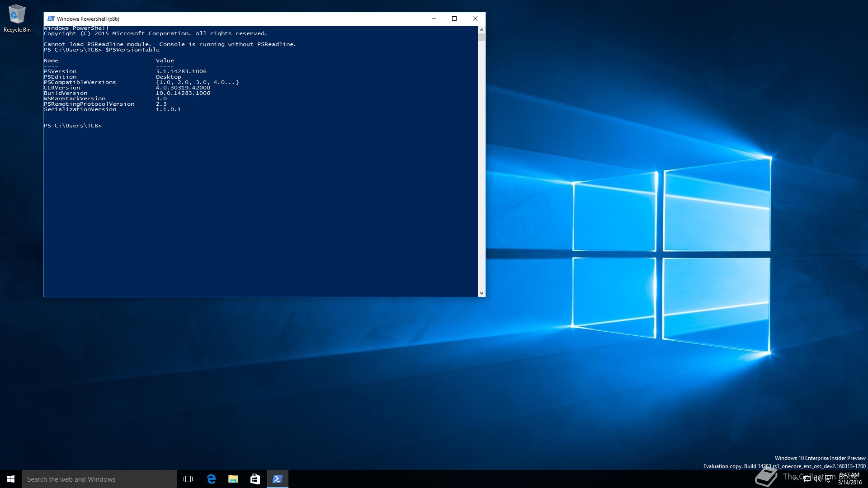This screenshot has height=488, width=868.
Task: Click the {1.0, 2.0, 3.0, 4.0...} value
Action: point(198,82)
